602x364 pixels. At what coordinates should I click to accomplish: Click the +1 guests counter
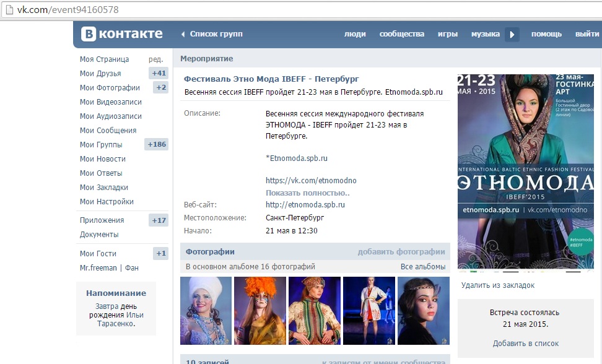point(161,253)
